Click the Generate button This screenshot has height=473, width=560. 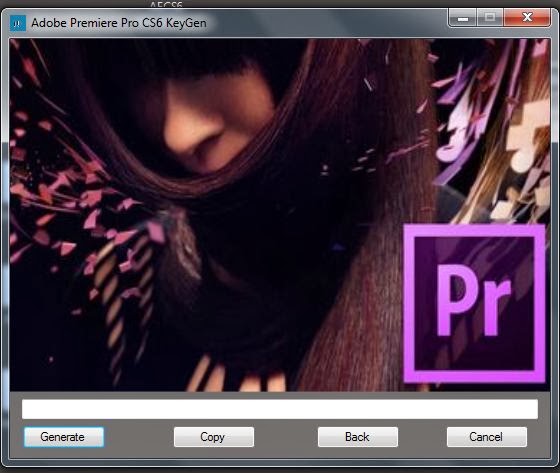click(64, 437)
